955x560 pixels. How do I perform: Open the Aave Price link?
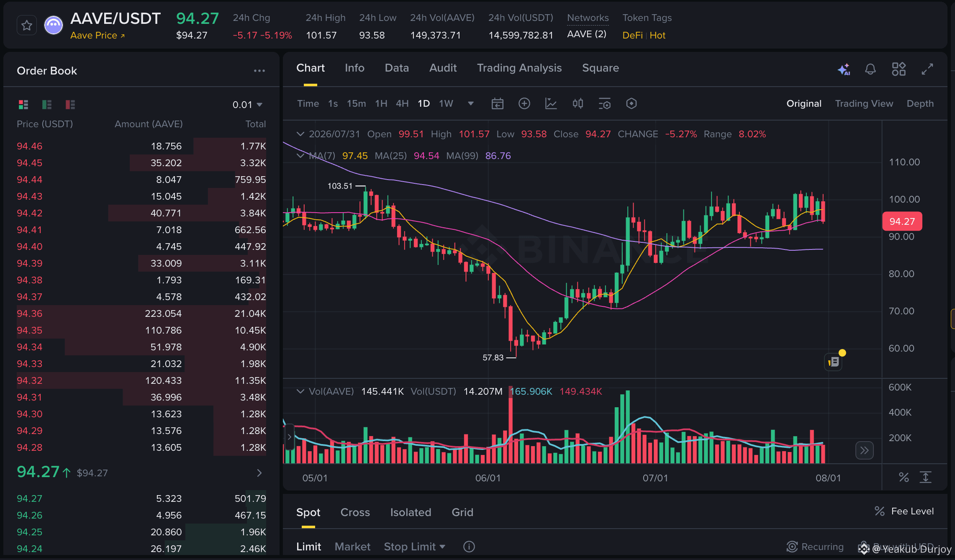pos(98,36)
